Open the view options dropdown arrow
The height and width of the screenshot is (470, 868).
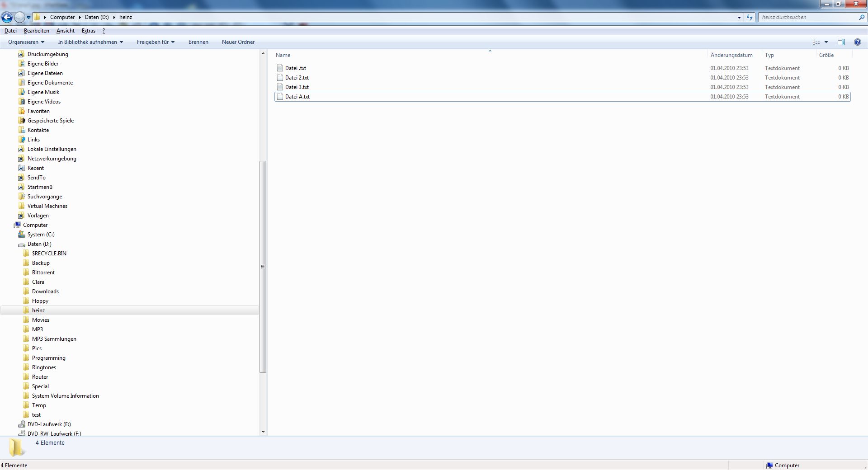[x=826, y=42]
